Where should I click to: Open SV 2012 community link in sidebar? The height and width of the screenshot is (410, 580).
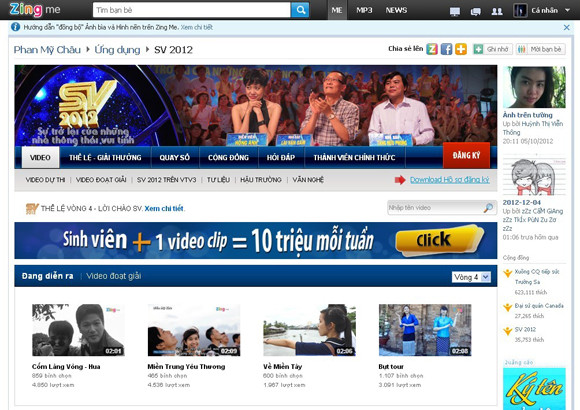click(x=525, y=329)
